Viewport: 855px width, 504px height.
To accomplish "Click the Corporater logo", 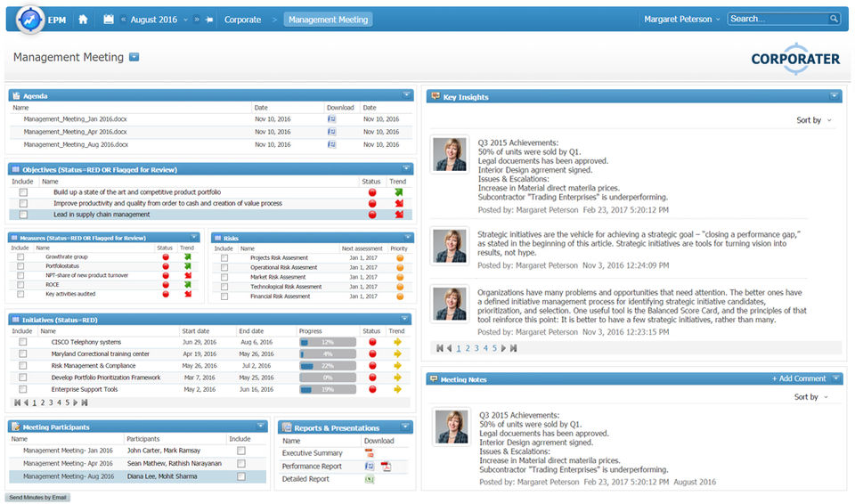I will tap(795, 59).
